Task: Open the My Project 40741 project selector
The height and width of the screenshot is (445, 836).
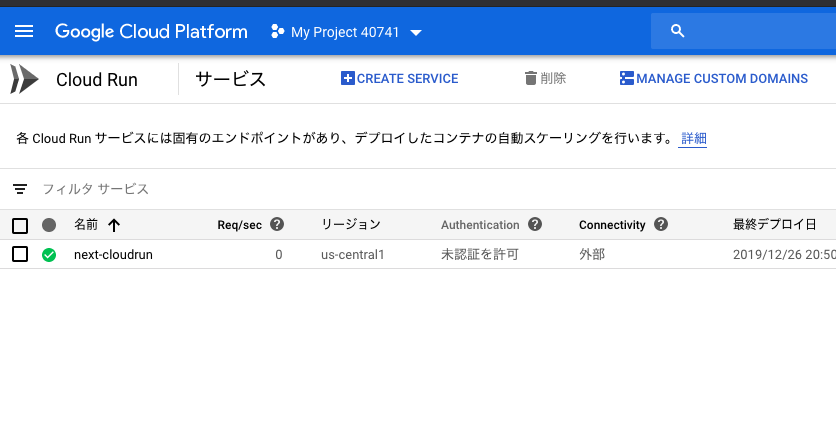Action: click(x=346, y=32)
